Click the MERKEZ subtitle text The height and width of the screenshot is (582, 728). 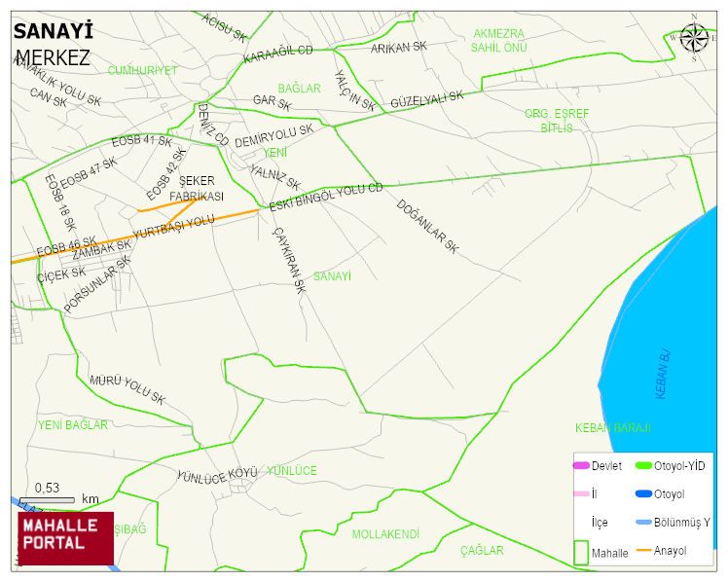(53, 58)
